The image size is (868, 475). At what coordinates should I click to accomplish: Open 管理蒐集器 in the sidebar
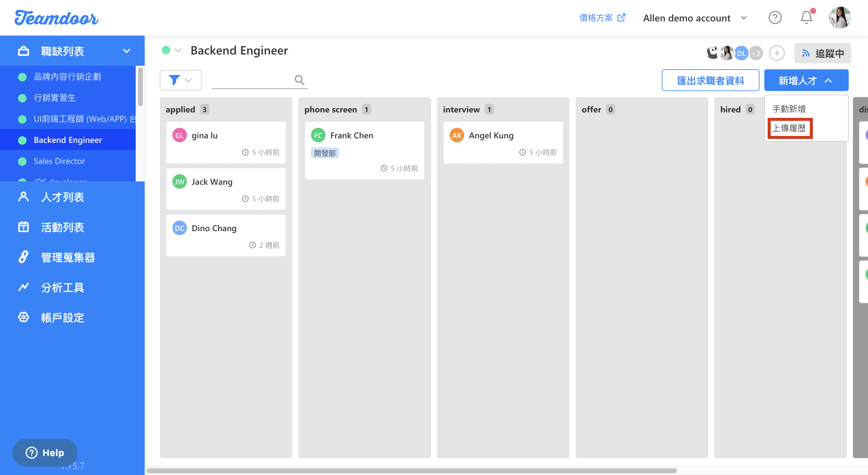pyautogui.click(x=68, y=257)
